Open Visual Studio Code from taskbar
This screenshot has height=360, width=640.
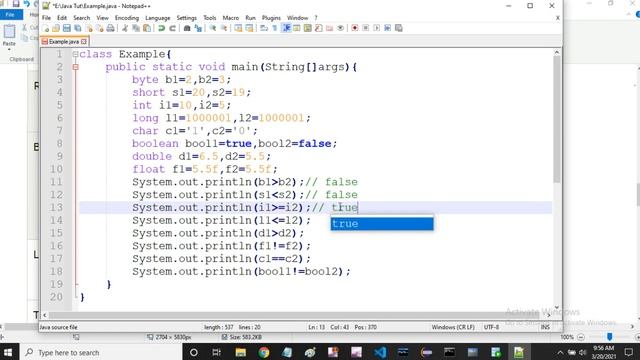tap(380, 352)
